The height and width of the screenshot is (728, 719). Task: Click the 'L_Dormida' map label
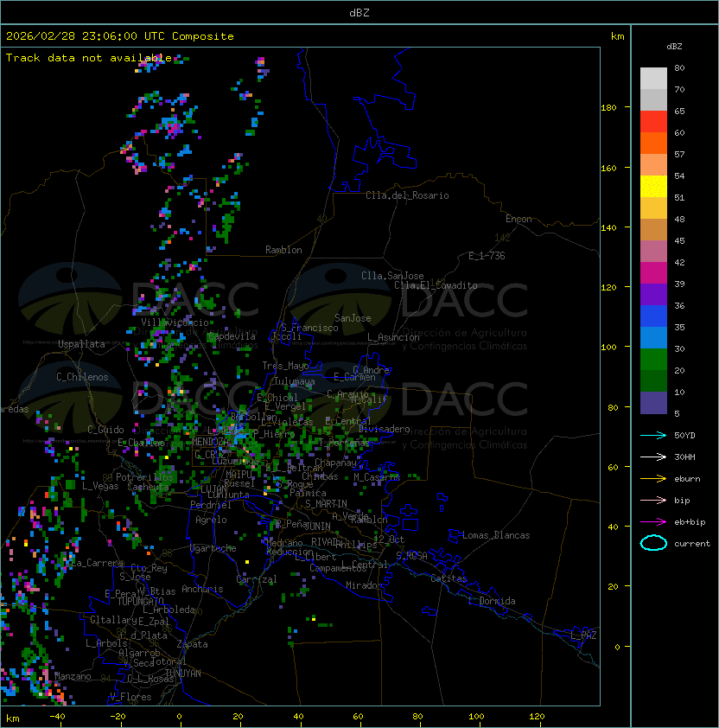[x=492, y=601]
